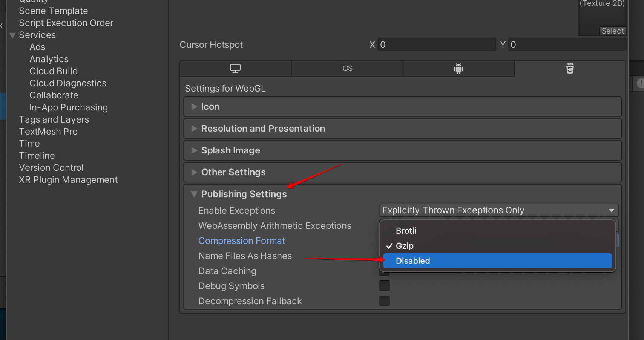Screen dimensions: 644x340
Task: Collapse the Services tree arrow
Action: pos(12,35)
